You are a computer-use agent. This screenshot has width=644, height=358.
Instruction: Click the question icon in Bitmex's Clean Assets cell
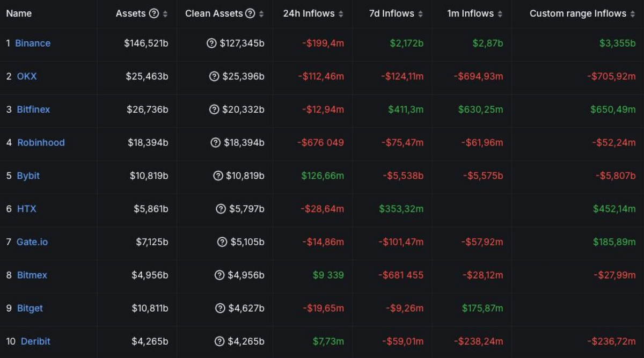[219, 275]
